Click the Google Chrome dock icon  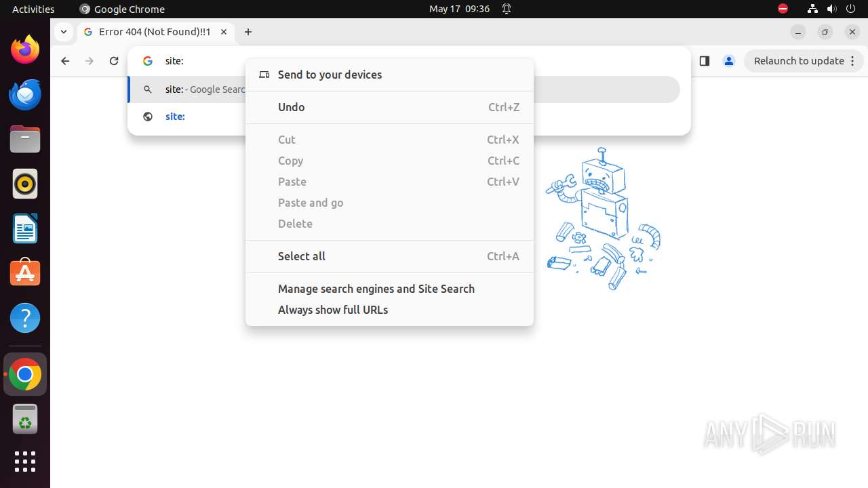pyautogui.click(x=25, y=374)
